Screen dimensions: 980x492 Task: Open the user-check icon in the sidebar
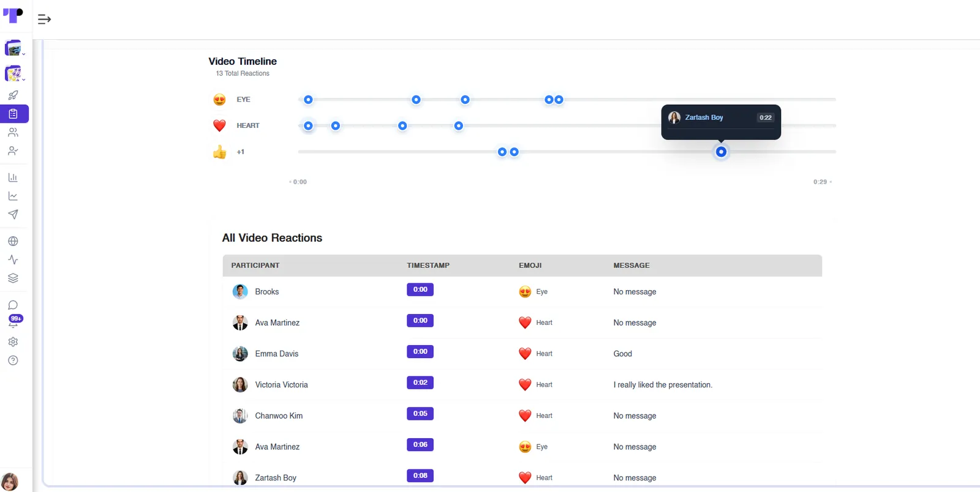tap(13, 151)
